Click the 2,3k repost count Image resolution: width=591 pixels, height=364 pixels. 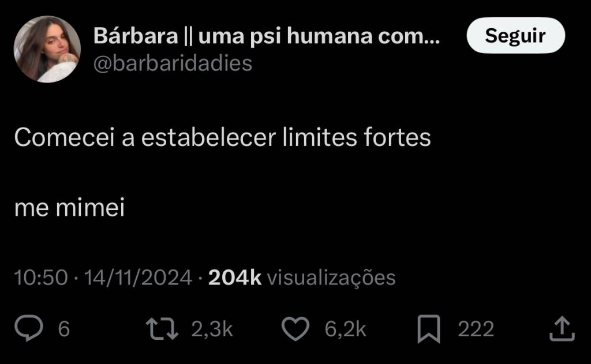pyautogui.click(x=212, y=329)
